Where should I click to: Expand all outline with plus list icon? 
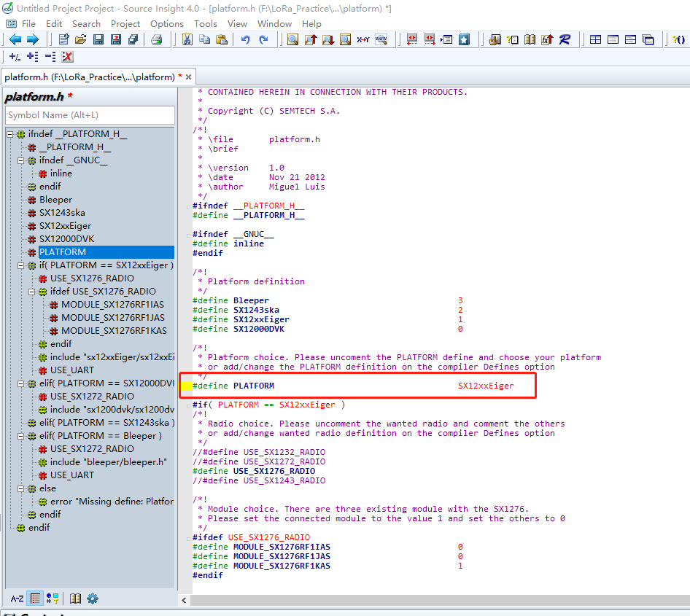tap(33, 57)
